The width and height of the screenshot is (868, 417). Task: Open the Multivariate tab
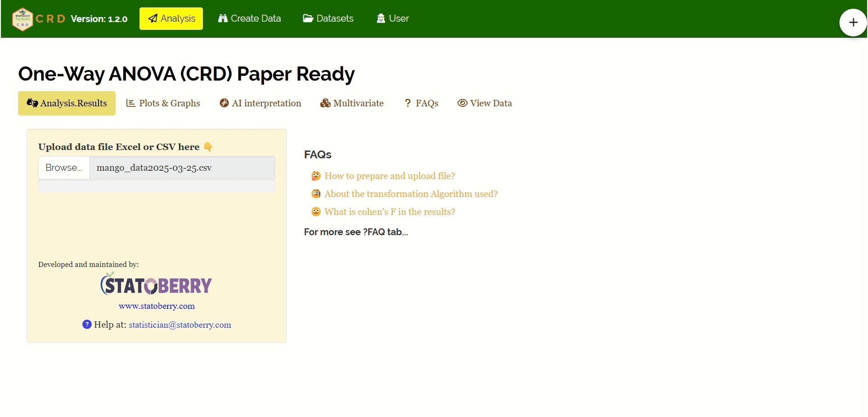click(x=352, y=104)
